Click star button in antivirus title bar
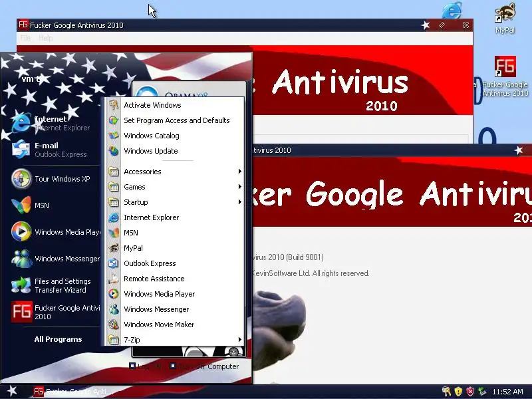This screenshot has width=532, height=399. [426, 25]
